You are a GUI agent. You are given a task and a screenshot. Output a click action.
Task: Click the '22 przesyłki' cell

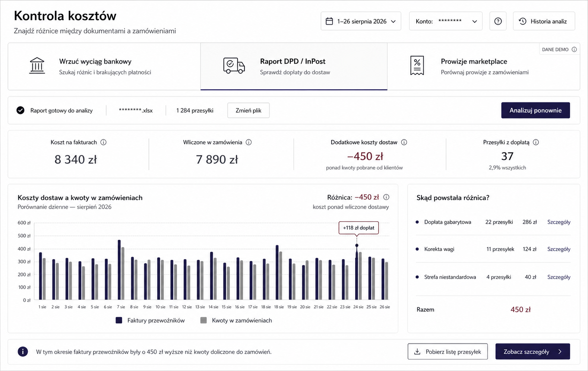[x=499, y=222]
